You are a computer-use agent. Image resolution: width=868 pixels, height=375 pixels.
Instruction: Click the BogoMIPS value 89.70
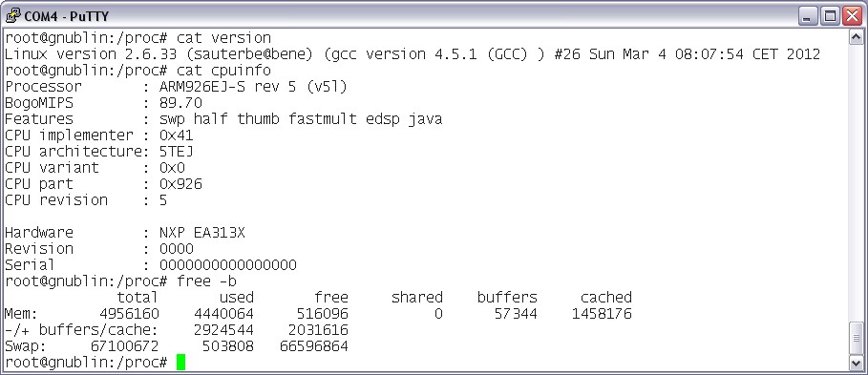point(180,103)
